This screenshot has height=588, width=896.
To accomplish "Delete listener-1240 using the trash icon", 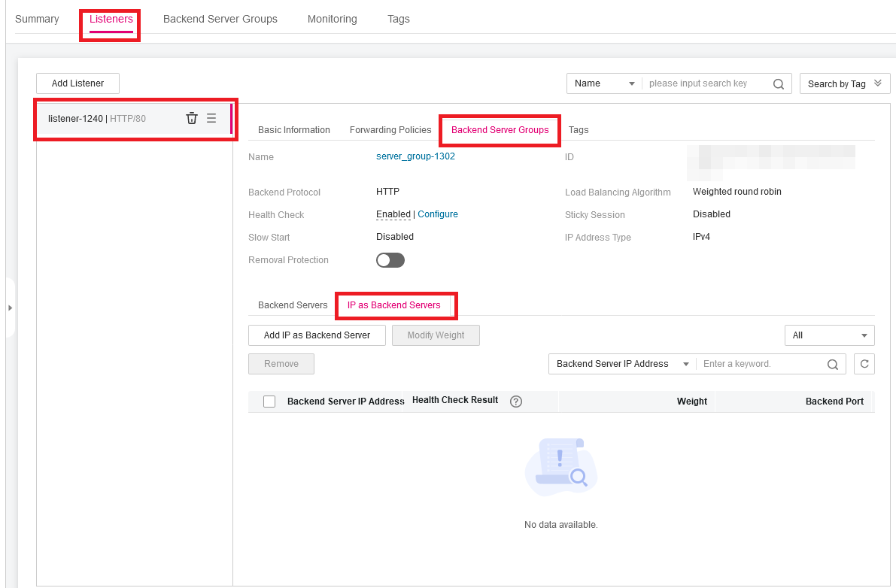I will [x=192, y=118].
